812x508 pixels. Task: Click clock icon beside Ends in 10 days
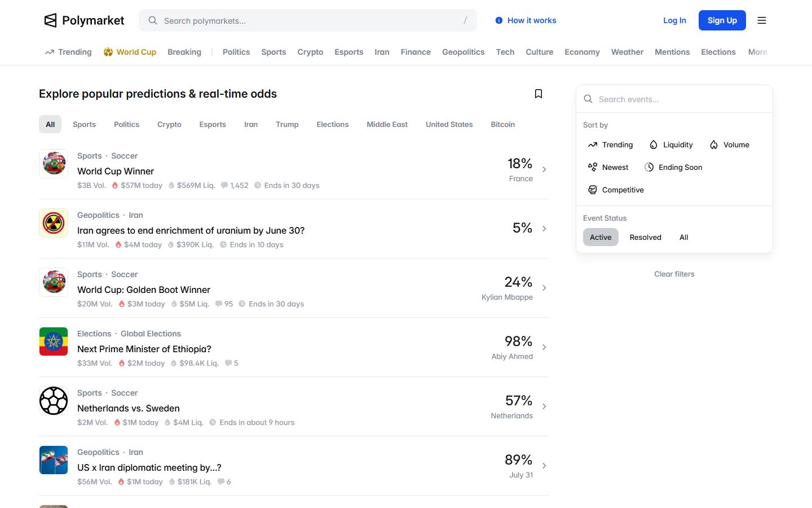(x=223, y=244)
